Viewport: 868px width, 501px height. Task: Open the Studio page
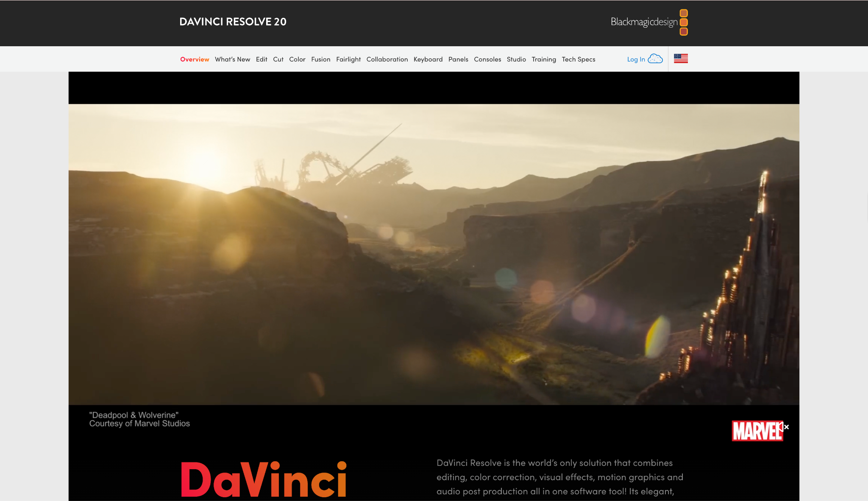(516, 59)
